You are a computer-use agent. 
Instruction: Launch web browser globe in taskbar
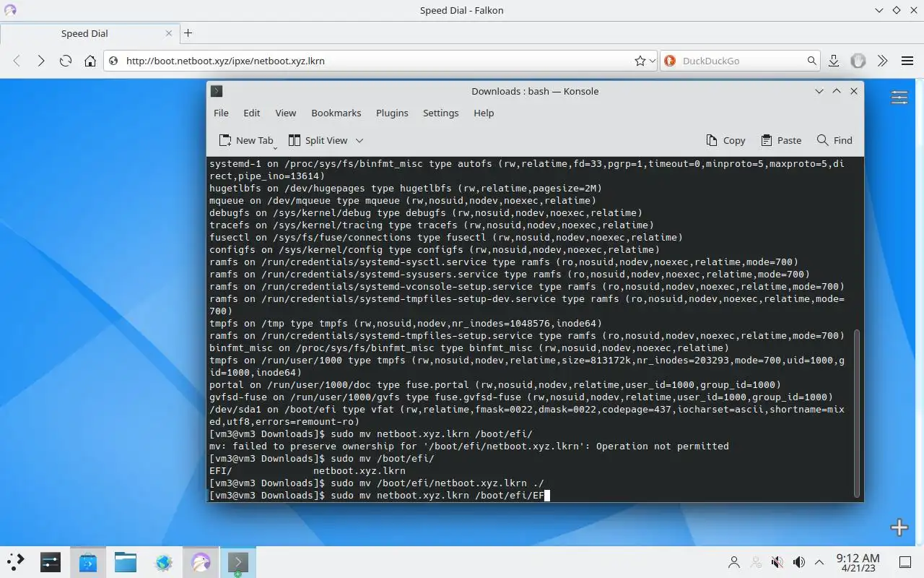click(x=163, y=562)
